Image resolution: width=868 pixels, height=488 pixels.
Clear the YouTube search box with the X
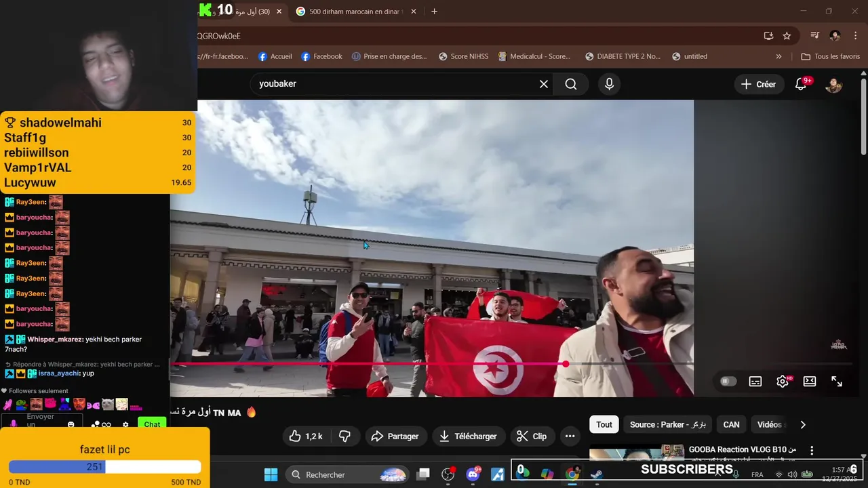(544, 84)
